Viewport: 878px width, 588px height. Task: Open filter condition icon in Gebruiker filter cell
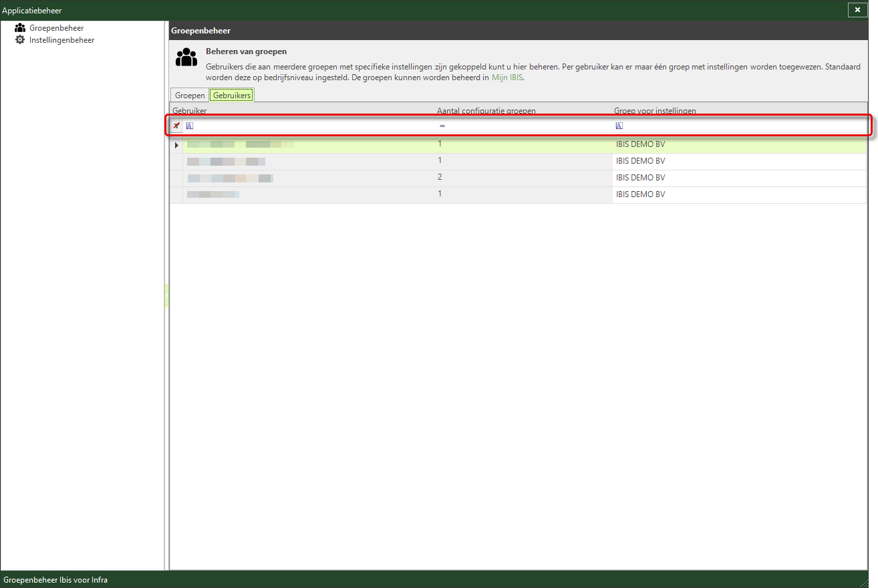[189, 126]
